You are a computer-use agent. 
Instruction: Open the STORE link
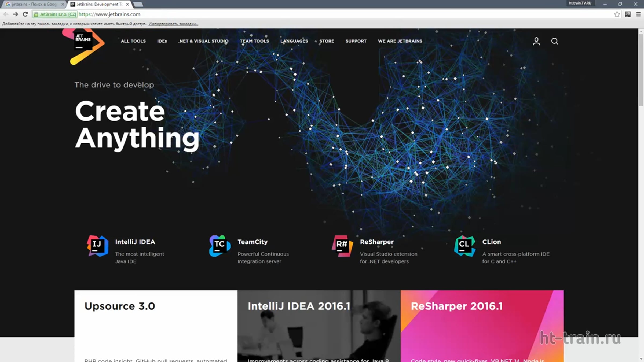point(327,41)
